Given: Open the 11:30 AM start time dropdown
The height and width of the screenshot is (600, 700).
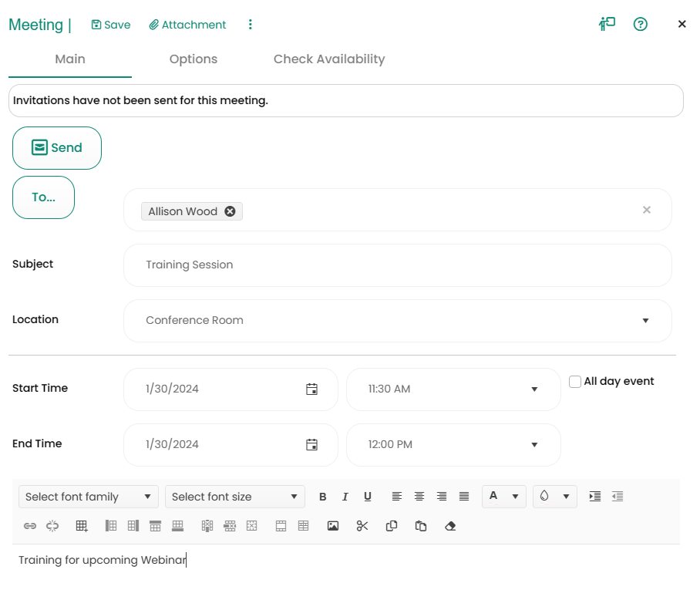Looking at the screenshot, I should 533,389.
